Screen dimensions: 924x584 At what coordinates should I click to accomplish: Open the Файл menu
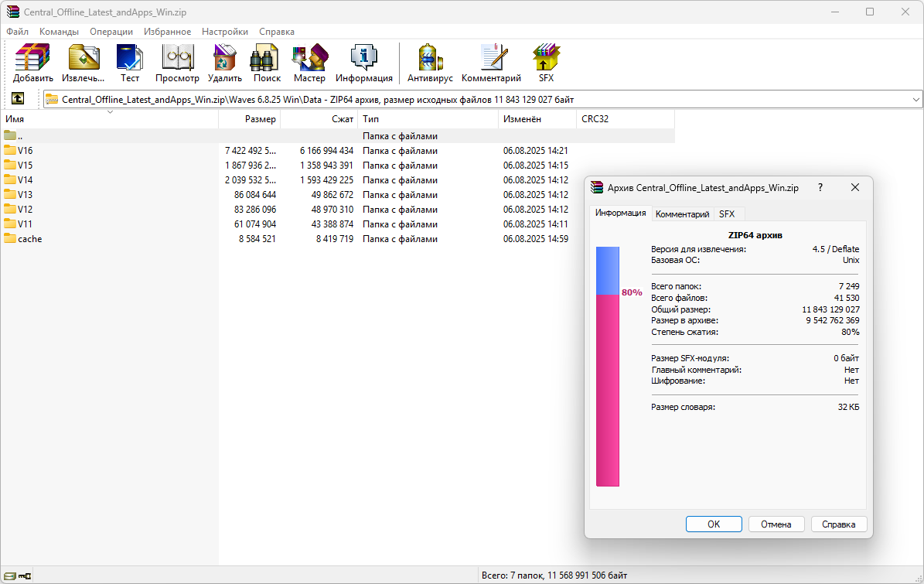pyautogui.click(x=18, y=31)
